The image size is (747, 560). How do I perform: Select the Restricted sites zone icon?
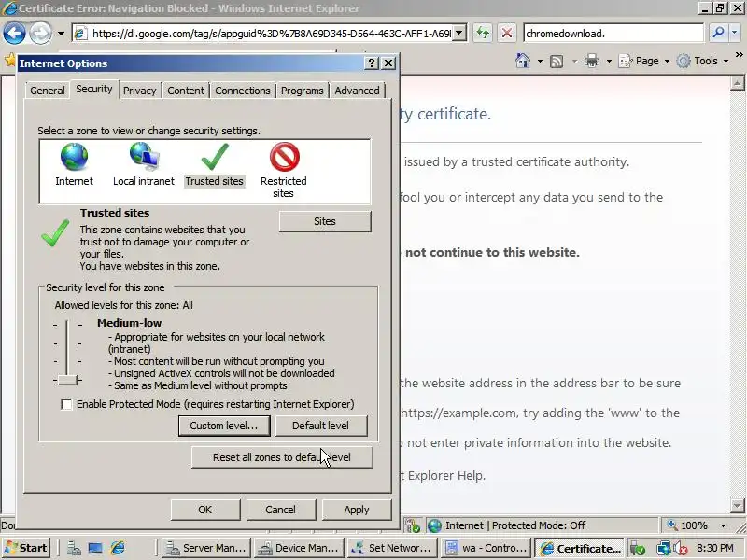(285, 157)
